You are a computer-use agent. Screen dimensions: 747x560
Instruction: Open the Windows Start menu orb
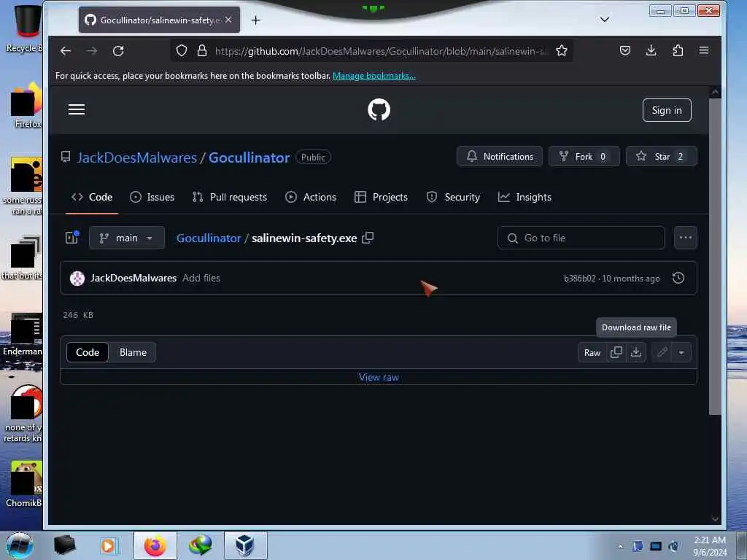pyautogui.click(x=20, y=545)
